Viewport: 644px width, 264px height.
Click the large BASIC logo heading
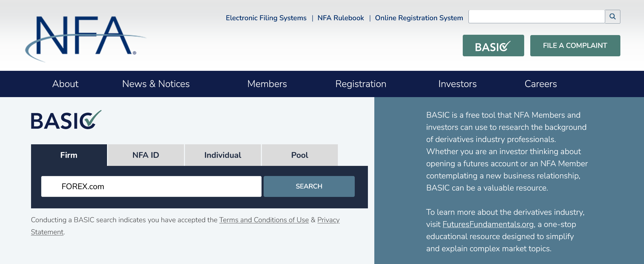[66, 120]
